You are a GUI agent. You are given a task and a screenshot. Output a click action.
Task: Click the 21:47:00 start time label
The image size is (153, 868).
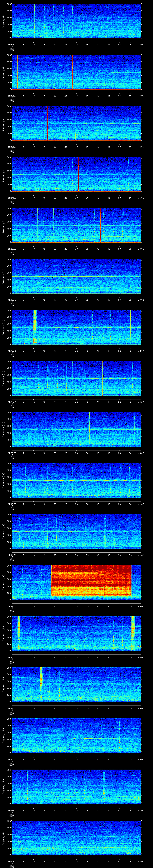pyautogui.click(x=12, y=861)
